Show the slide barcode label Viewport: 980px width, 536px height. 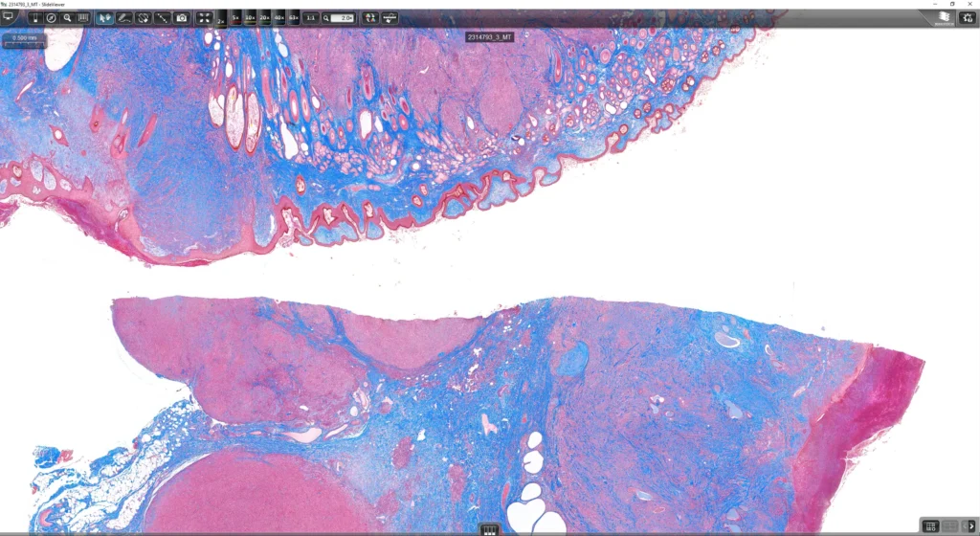coord(82,18)
